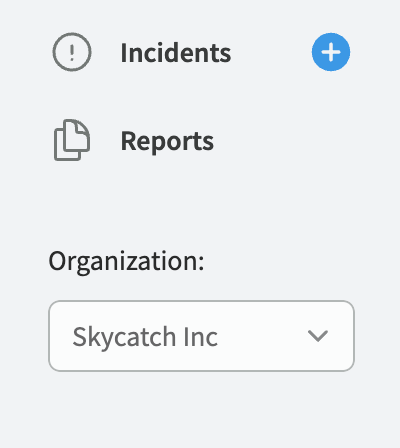The image size is (400, 448).
Task: Change organization from Skycatch Inc
Action: (201, 336)
